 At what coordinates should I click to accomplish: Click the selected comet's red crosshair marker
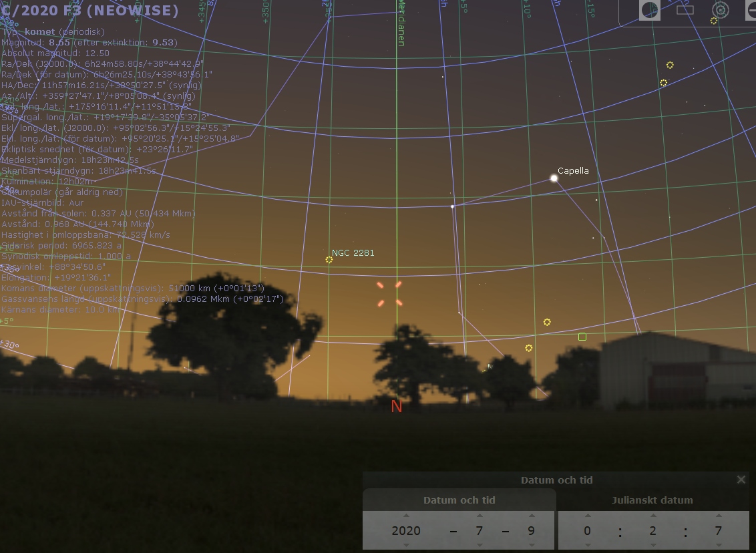(389, 294)
